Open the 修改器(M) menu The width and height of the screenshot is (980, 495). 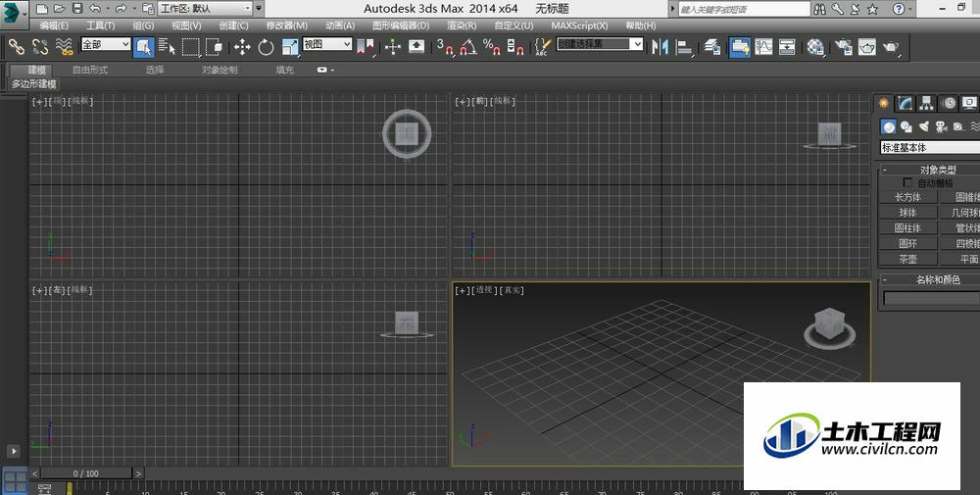tap(287, 25)
